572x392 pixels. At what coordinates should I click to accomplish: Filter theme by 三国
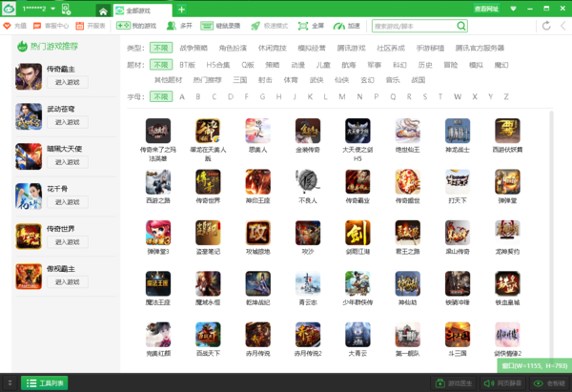[x=240, y=80]
